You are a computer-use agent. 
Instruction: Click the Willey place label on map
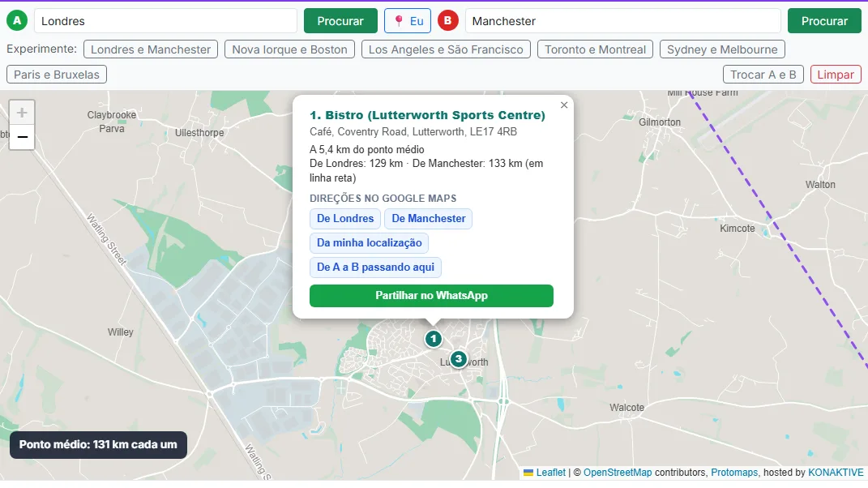coord(121,332)
